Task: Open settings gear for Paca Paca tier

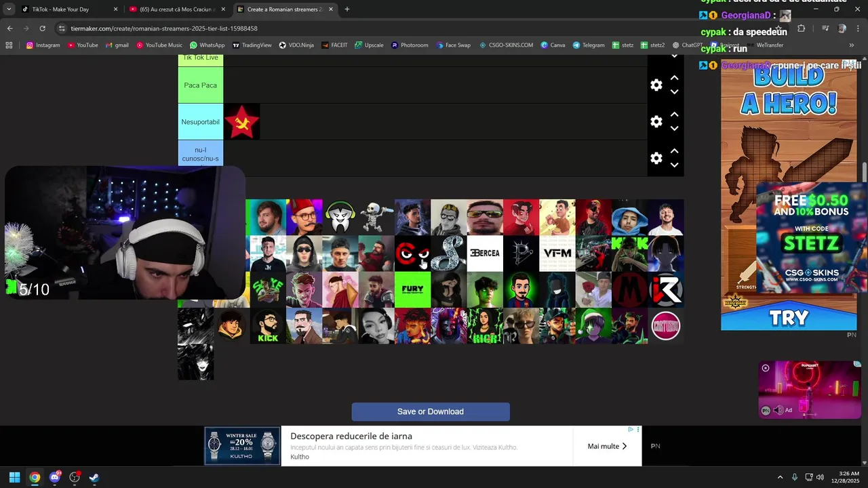Action: coord(656,85)
